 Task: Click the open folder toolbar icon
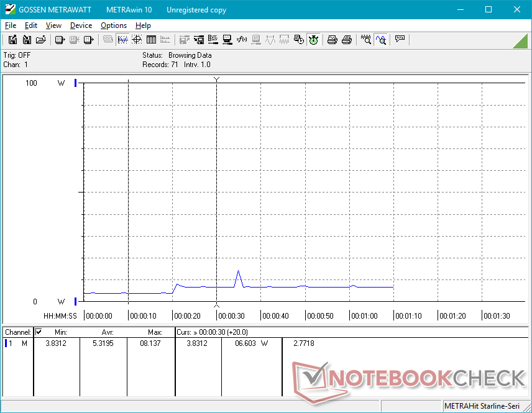point(41,40)
